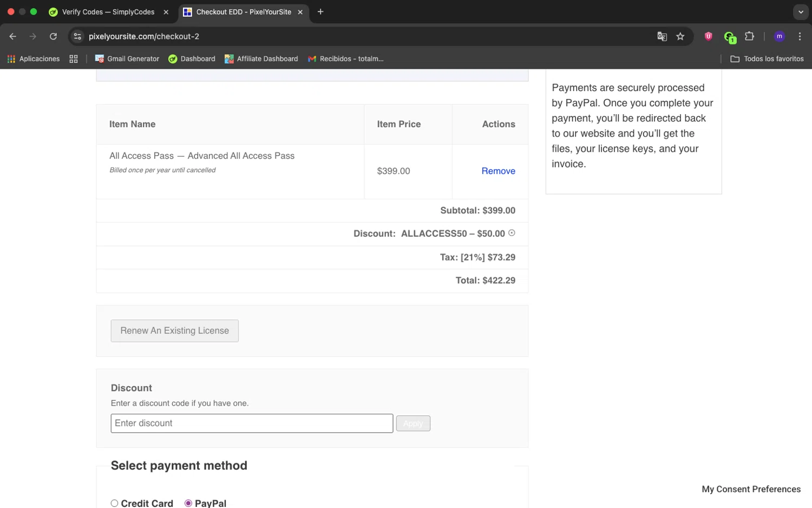
Task: Open the Extensions puzzle menu
Action: click(749, 36)
